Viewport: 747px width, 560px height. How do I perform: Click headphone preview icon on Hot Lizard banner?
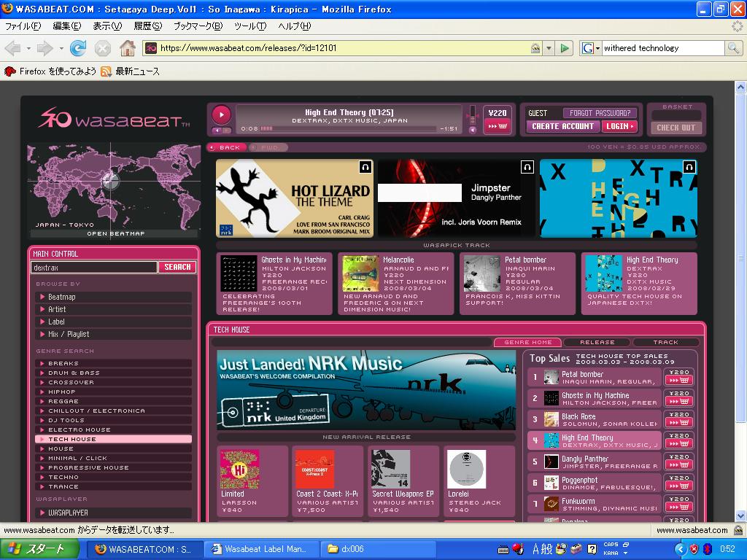click(365, 167)
